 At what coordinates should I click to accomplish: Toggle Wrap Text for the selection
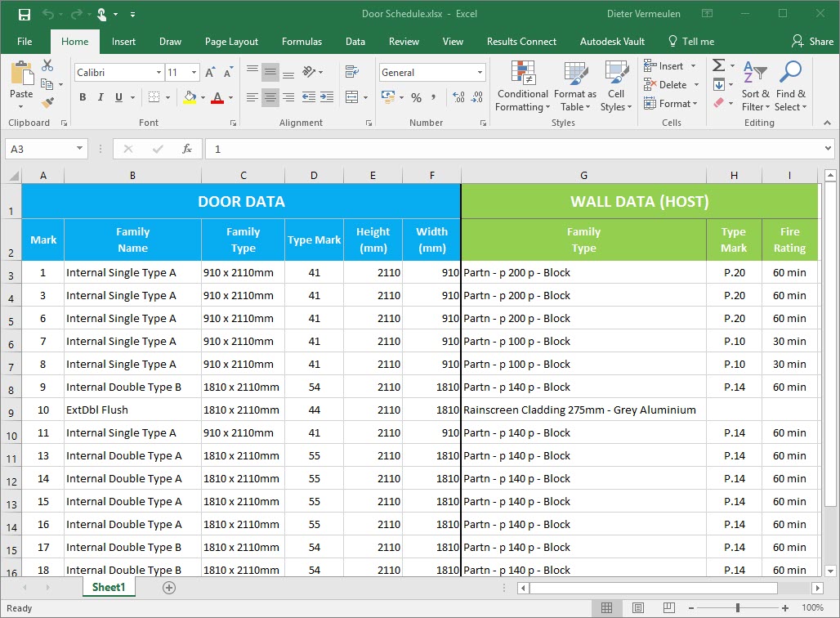point(351,72)
